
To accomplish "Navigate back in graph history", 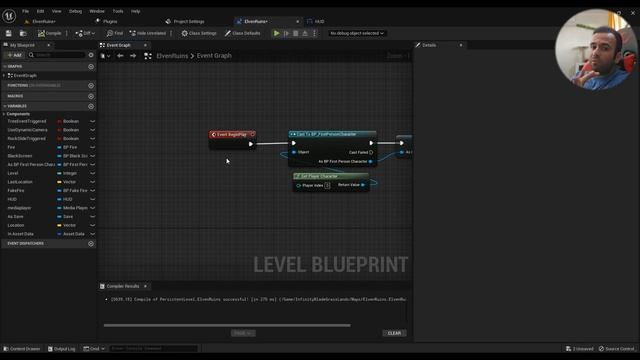I will pyautogui.click(x=120, y=56).
